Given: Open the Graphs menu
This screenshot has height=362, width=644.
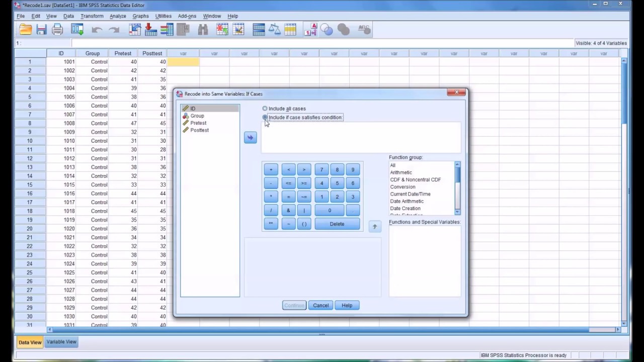Looking at the screenshot, I should [x=140, y=16].
